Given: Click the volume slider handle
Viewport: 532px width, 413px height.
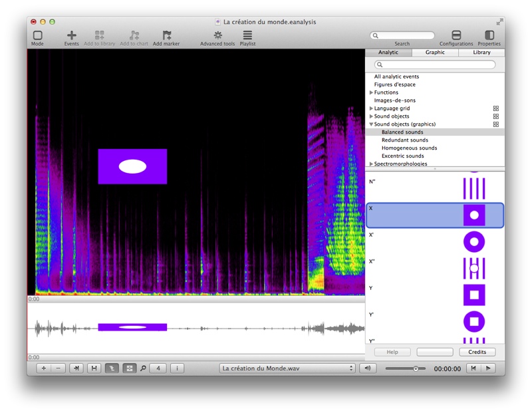Looking at the screenshot, I should click(416, 368).
